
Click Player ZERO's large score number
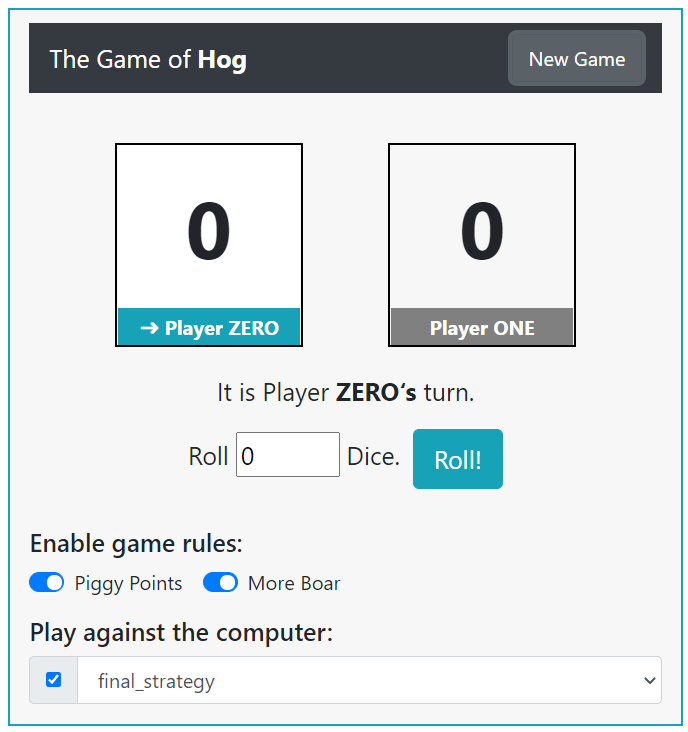[x=209, y=232]
